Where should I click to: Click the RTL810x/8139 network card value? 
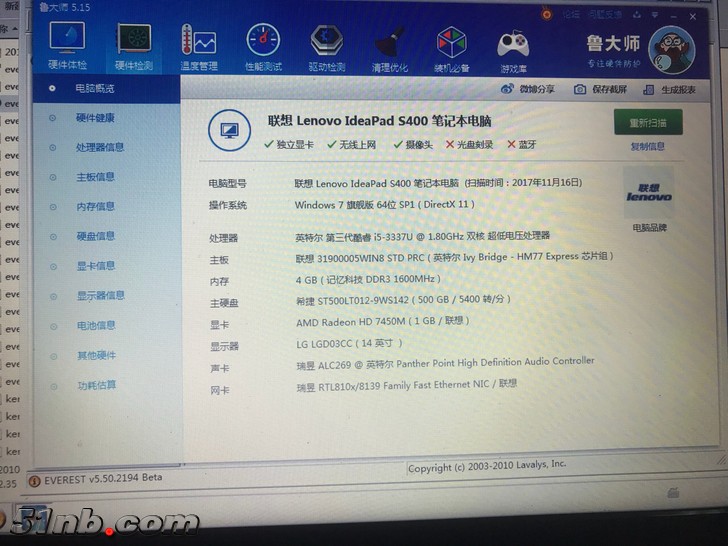(407, 385)
